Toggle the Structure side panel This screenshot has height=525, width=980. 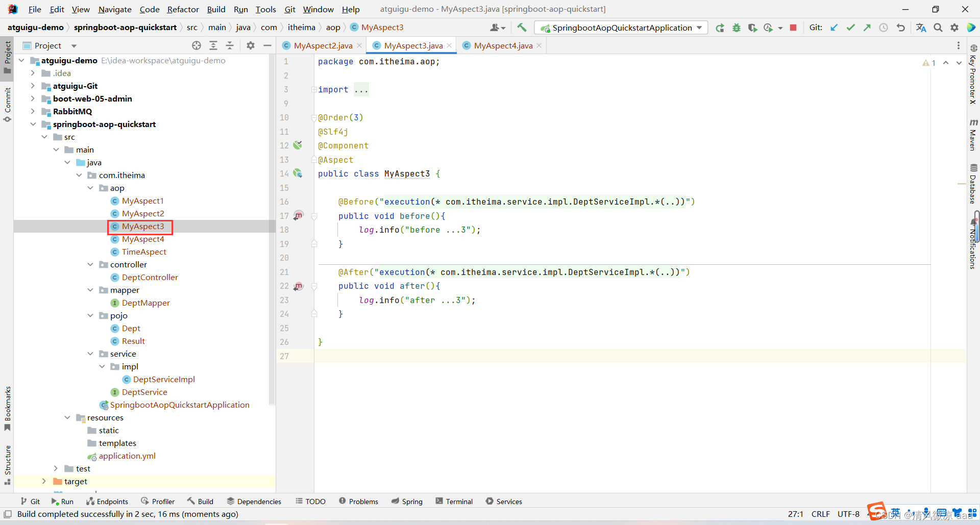[x=7, y=465]
